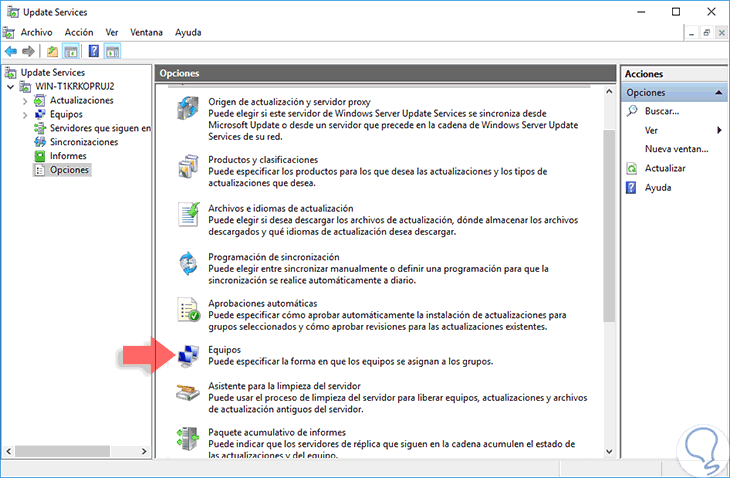Click the tree pane horizontal scrollbar thumb
This screenshot has width=730, height=478.
pyautogui.click(x=62, y=451)
